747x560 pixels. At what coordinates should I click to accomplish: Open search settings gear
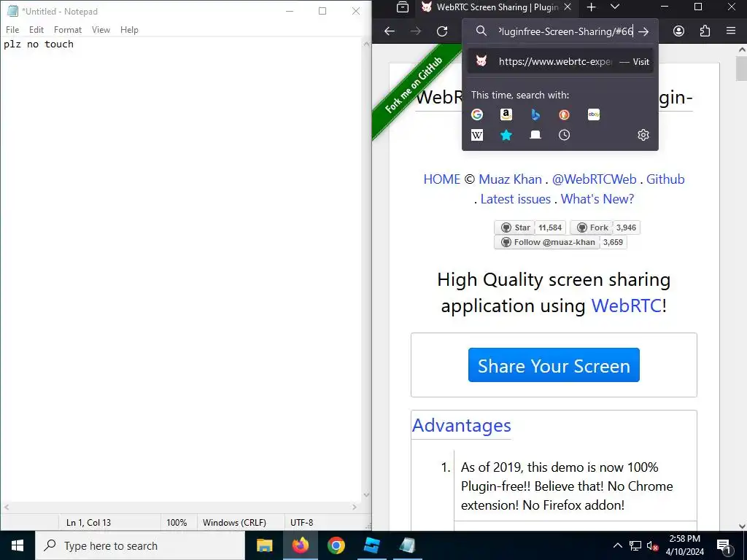643,135
